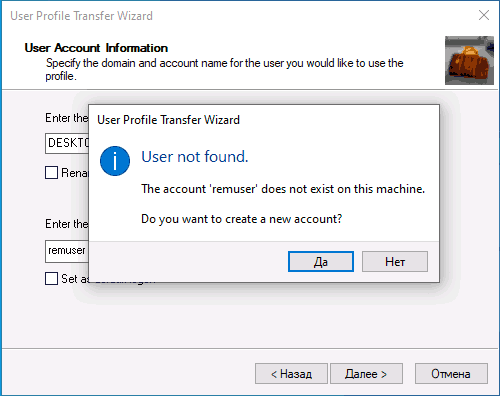Click the brown suitcase wizard icon
500x396 pixels.
pos(469,60)
